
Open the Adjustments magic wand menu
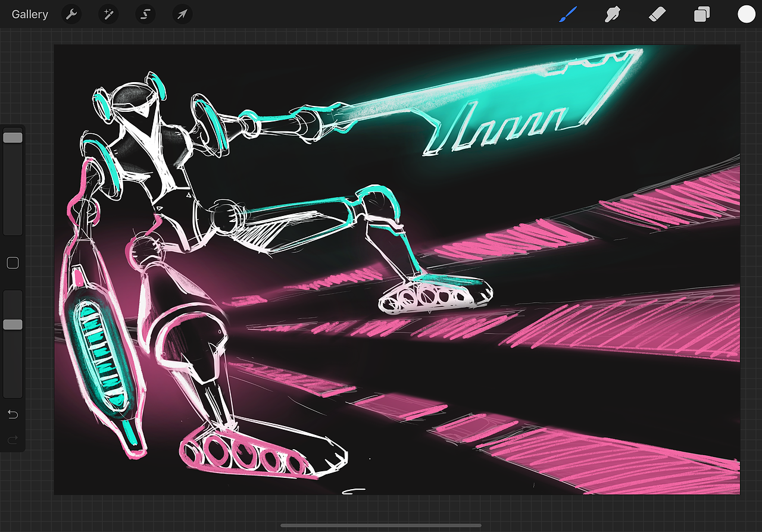108,14
